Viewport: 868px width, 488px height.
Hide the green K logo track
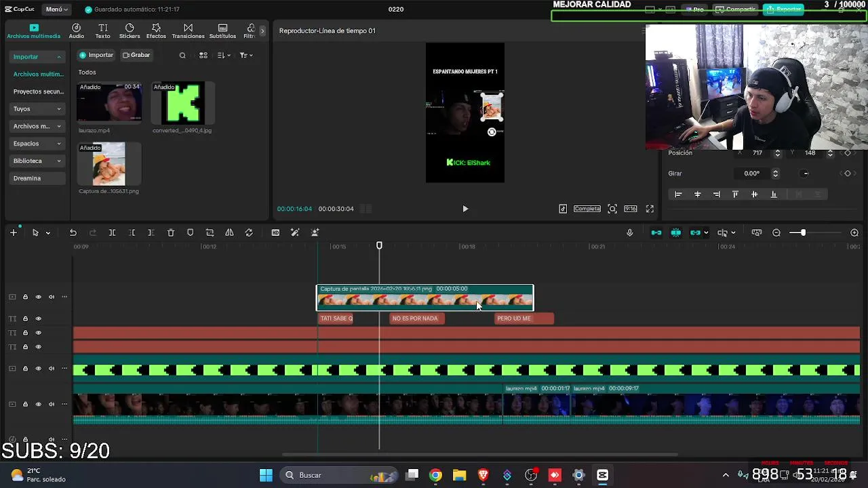[x=38, y=369]
